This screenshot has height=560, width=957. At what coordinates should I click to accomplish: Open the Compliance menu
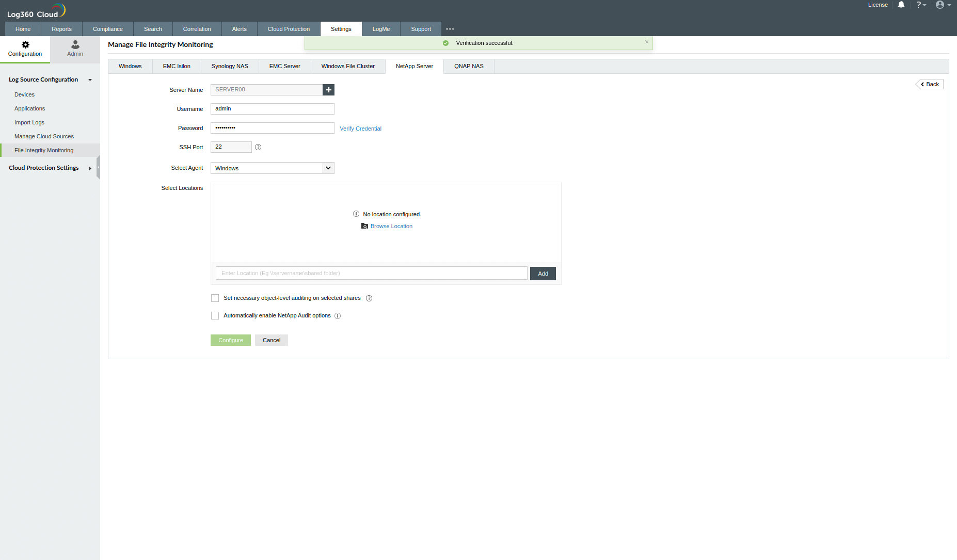[107, 29]
